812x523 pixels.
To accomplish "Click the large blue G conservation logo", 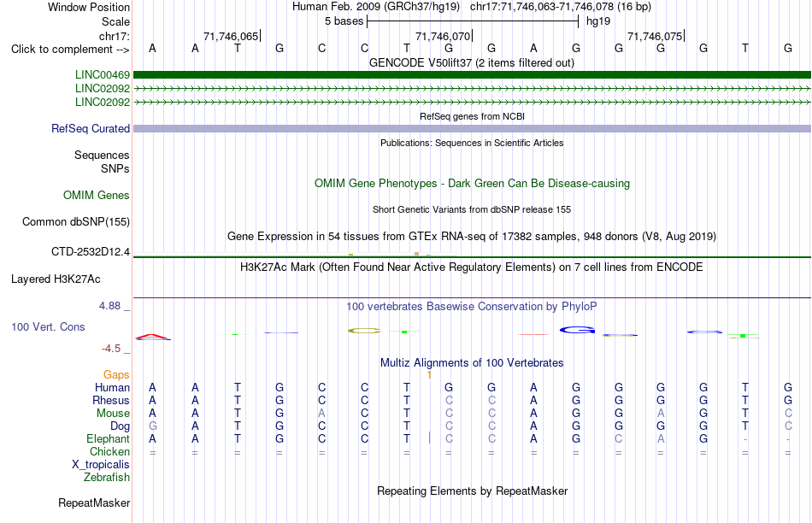I will [x=577, y=330].
